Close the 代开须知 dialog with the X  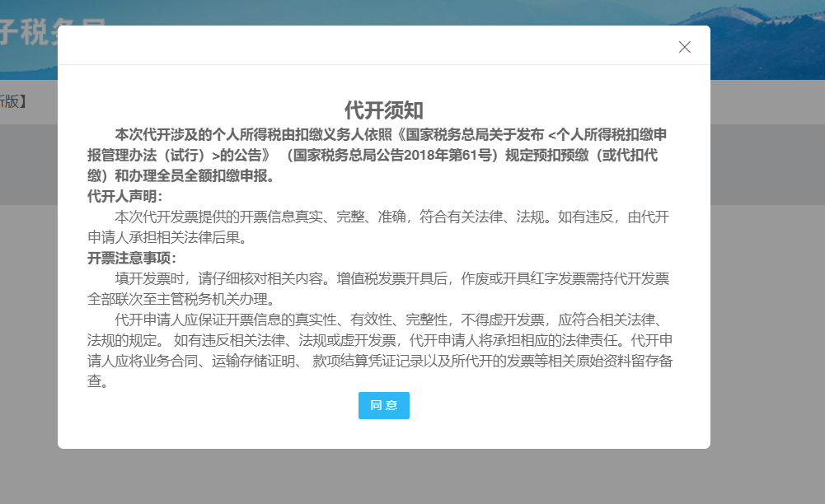click(684, 47)
